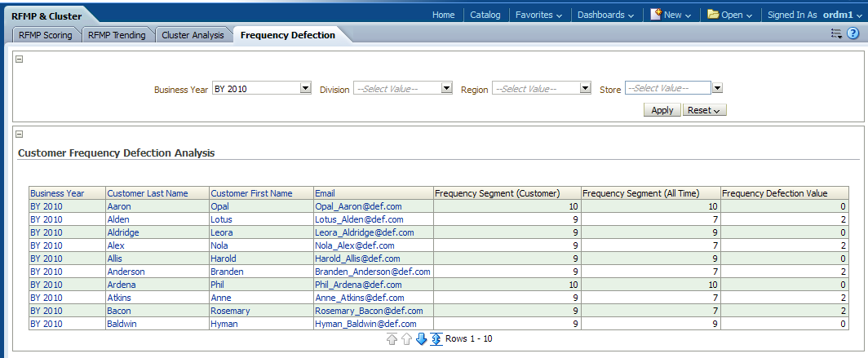The image size is (868, 358).
Task: Open the page options menu icon
Action: 836,34
